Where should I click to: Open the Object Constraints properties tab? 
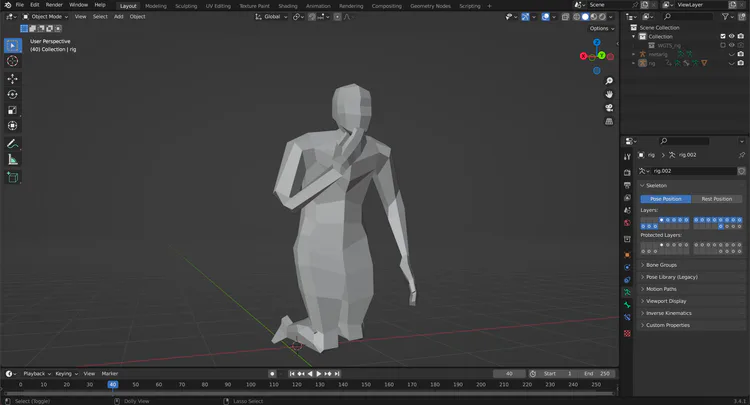coord(627,280)
